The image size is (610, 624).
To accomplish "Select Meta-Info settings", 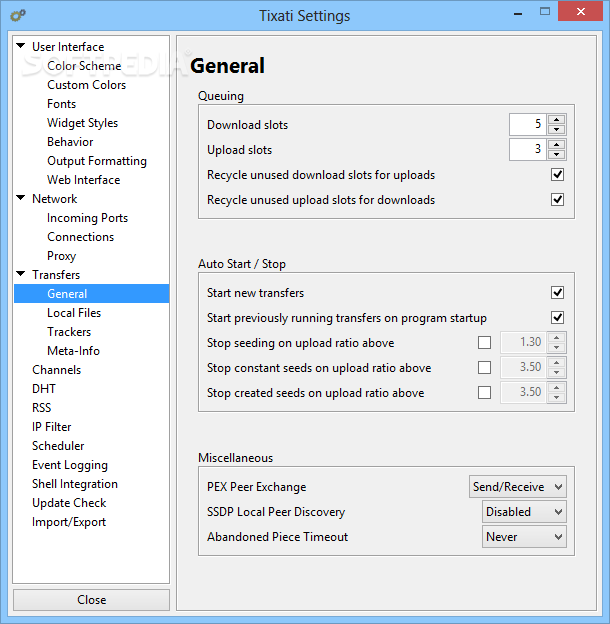I will click(x=73, y=351).
